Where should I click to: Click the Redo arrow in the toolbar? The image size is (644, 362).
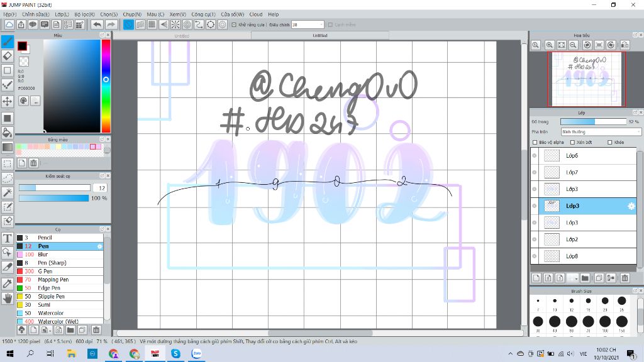(x=111, y=25)
